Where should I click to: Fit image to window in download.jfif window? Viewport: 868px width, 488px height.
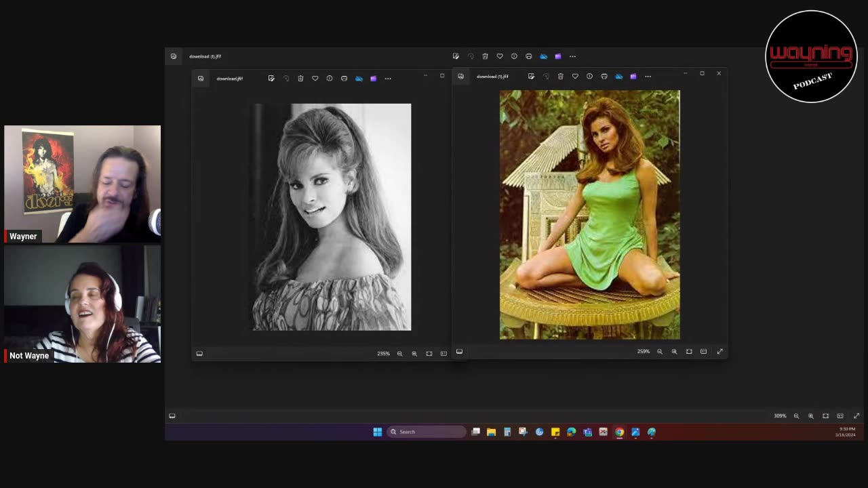pos(429,354)
